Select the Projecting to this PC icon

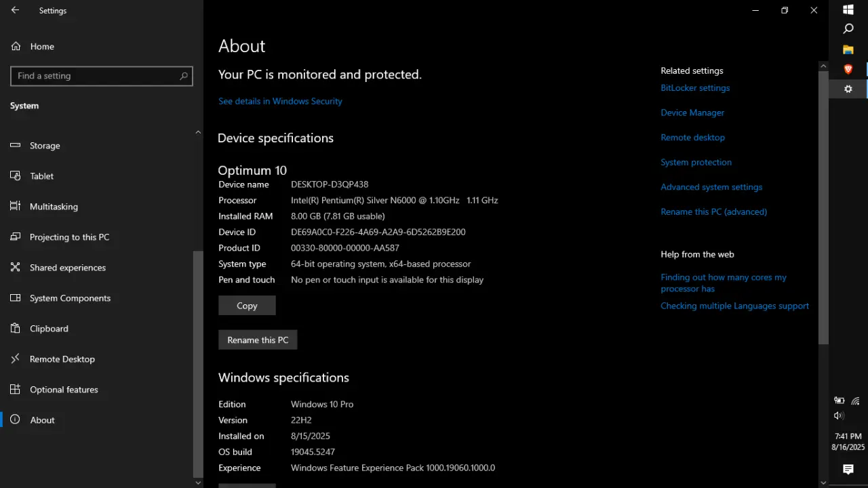(x=16, y=237)
